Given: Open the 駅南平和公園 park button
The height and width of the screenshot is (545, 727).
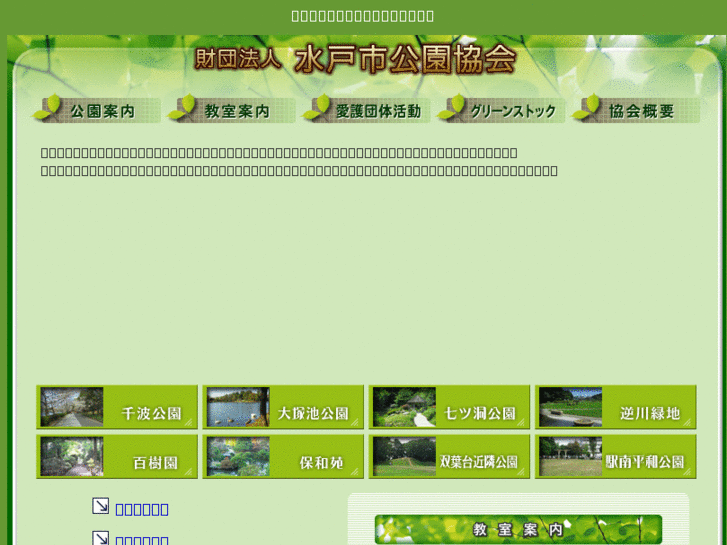Looking at the screenshot, I should (616, 456).
